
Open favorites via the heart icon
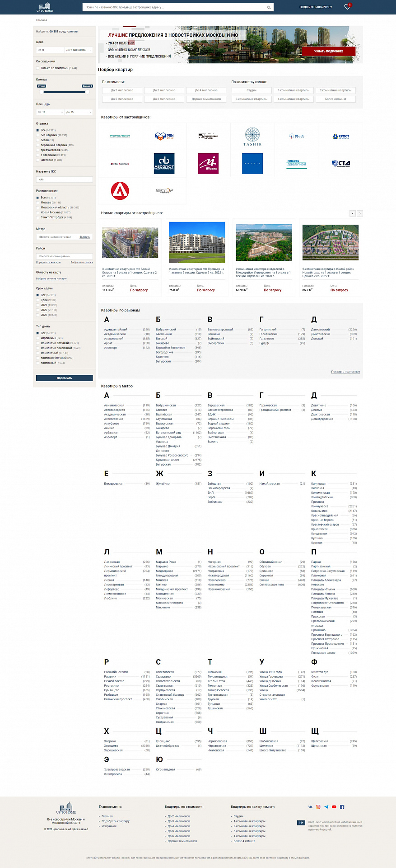click(x=347, y=7)
